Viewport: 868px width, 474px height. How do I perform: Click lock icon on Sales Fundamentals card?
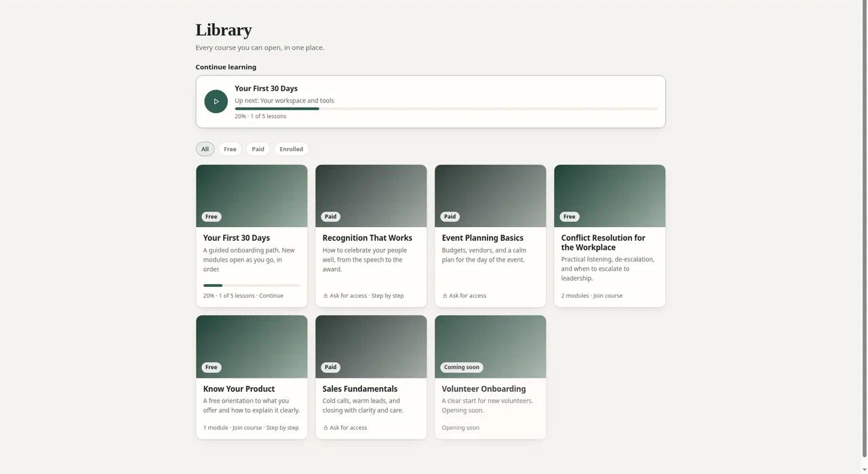point(325,428)
